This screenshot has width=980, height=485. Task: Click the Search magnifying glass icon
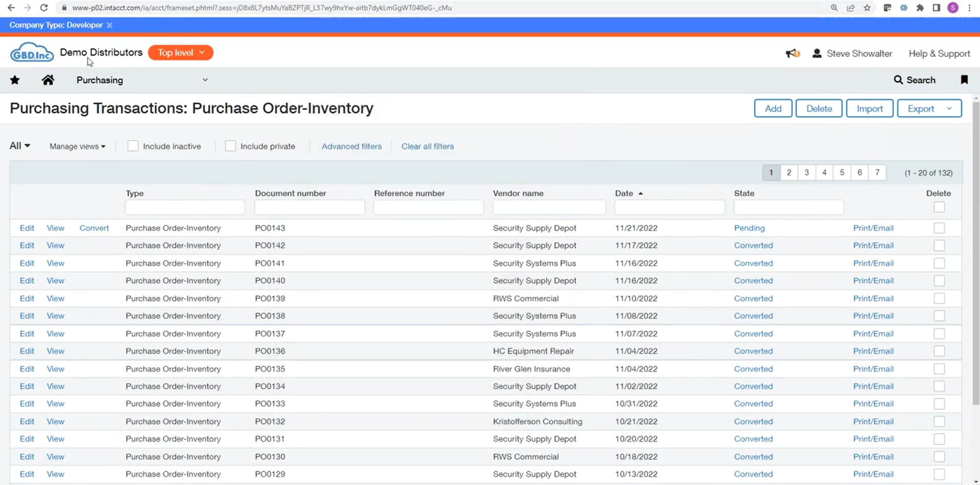pos(898,80)
